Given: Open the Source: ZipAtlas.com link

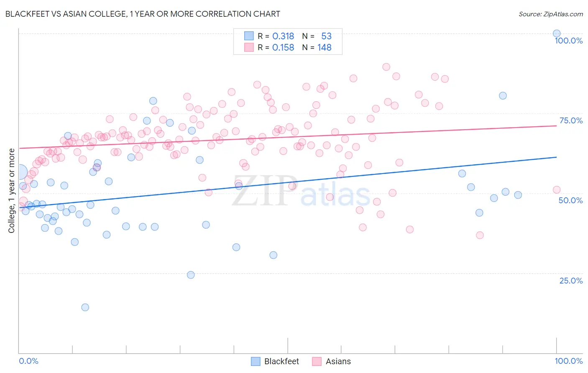Looking at the screenshot, I should 551,14.
